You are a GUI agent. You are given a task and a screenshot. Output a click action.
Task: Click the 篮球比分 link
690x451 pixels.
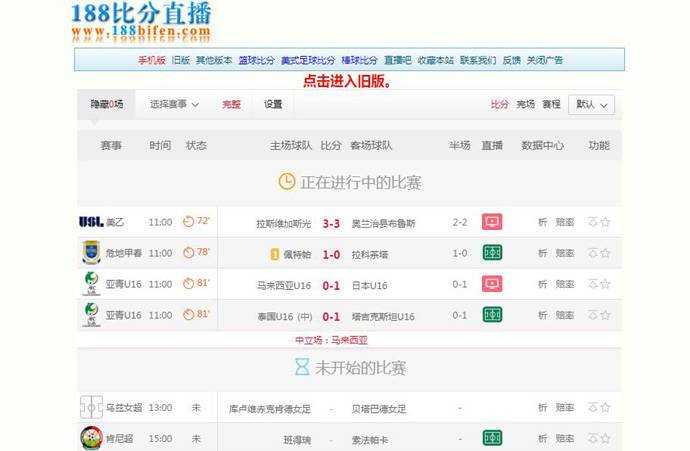point(256,60)
